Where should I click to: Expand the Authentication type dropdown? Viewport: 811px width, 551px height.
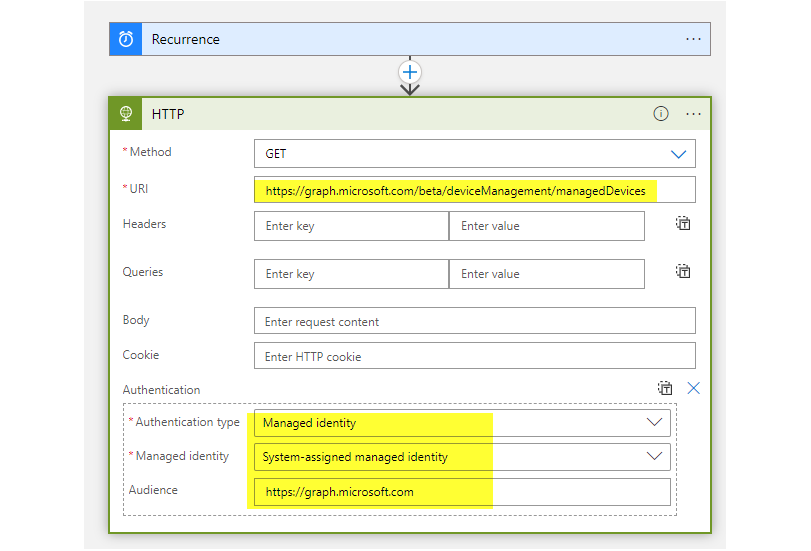462,423
